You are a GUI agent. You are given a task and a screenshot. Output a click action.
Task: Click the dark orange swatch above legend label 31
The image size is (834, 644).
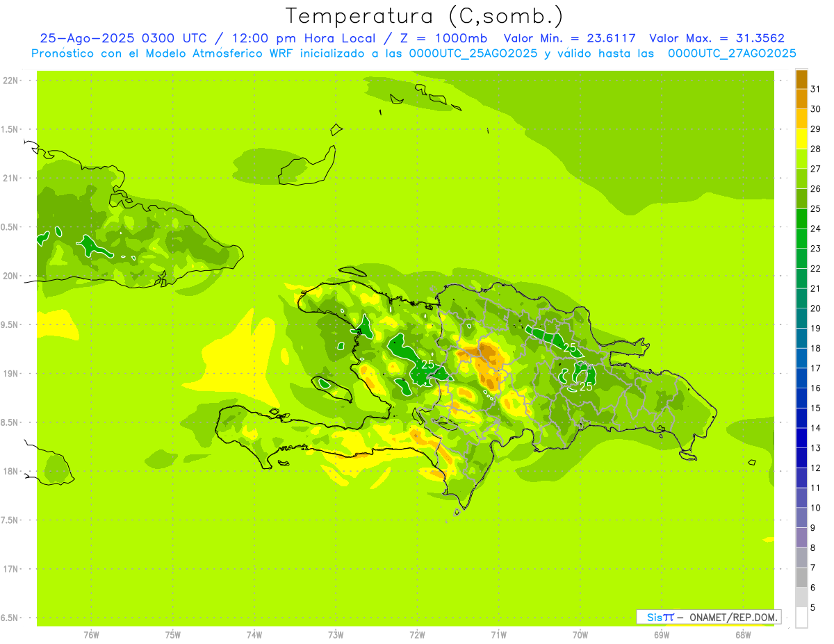[x=801, y=79]
